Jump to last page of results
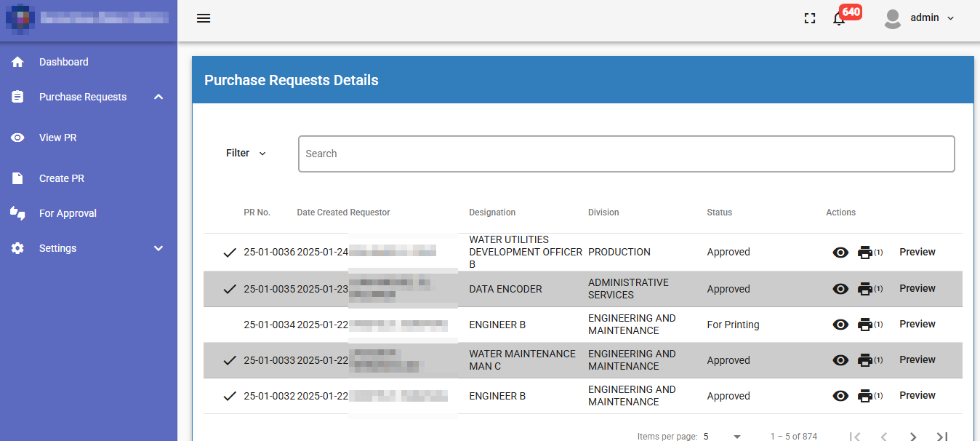980x441 pixels. coord(942,437)
